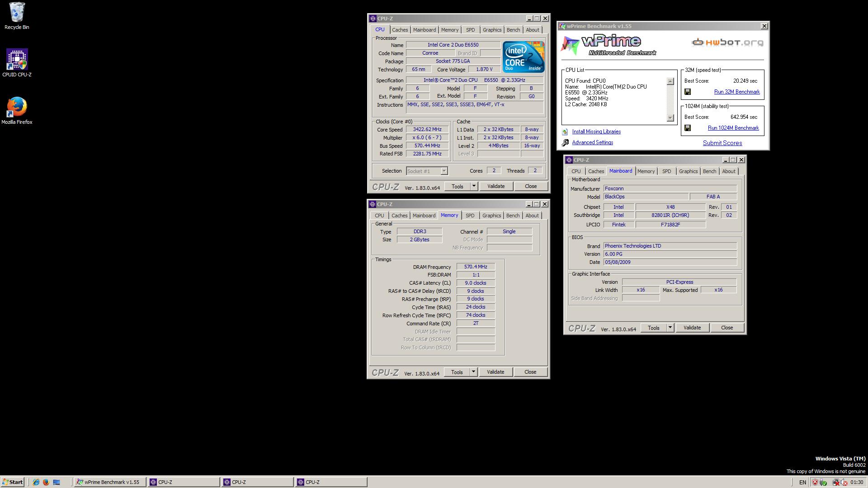Open the Mozilla Firefox desktop shortcut
Image resolution: width=868 pixels, height=488 pixels.
coord(17,110)
